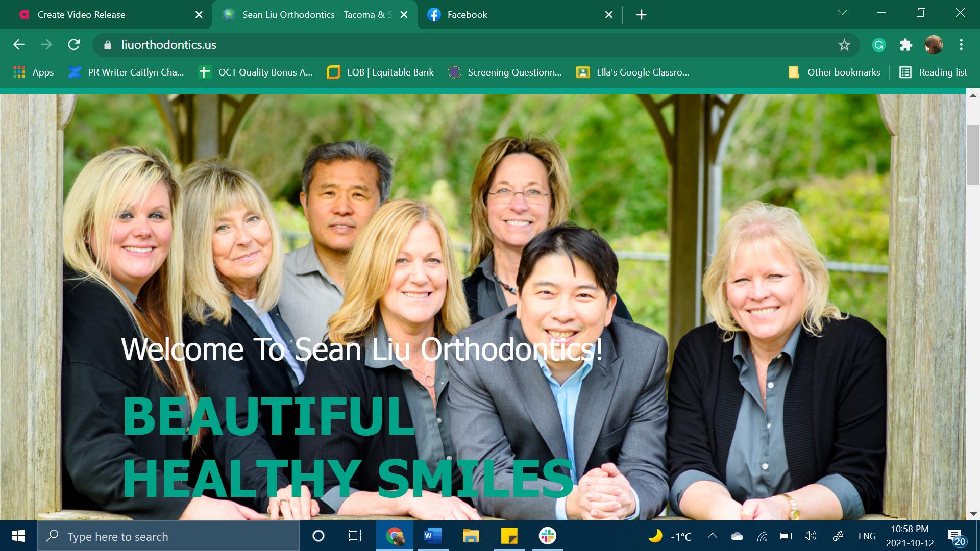This screenshot has width=980, height=551.
Task: Open Slack from the taskbar
Action: [x=547, y=536]
